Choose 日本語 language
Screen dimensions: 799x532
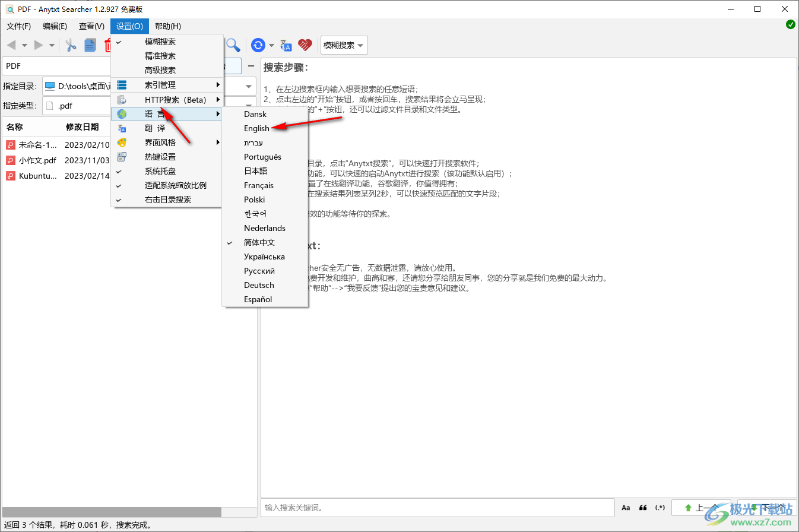tap(265, 171)
